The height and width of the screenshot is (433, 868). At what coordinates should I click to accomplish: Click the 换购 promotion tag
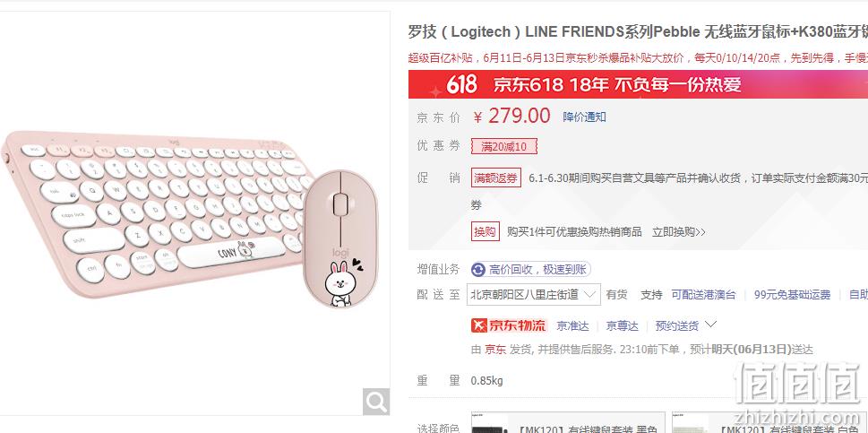click(x=485, y=231)
